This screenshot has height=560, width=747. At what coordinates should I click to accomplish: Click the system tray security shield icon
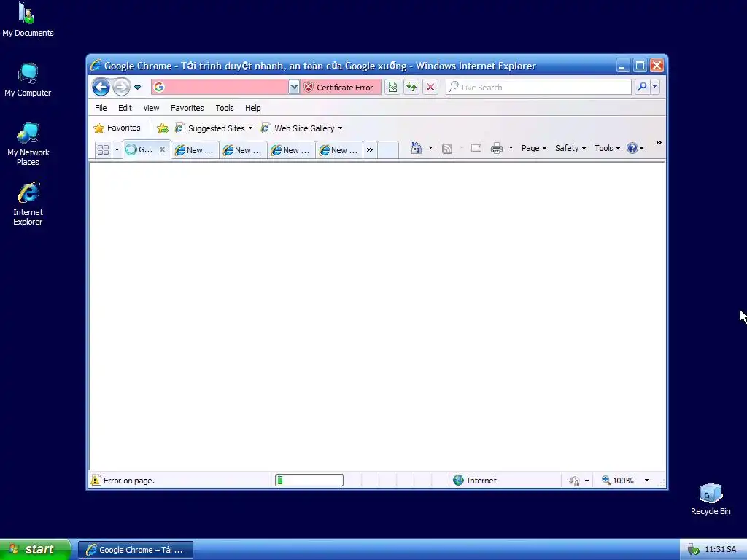(693, 550)
